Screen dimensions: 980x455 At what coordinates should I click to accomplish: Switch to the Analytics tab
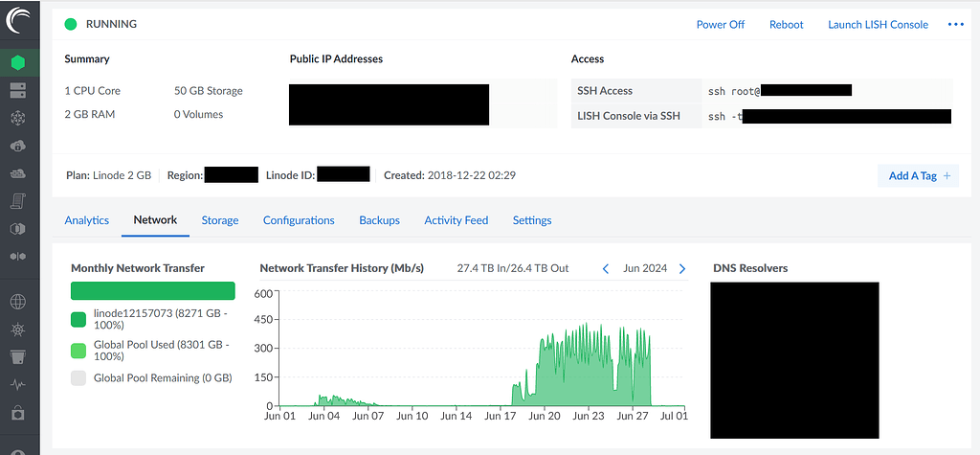coord(87,220)
